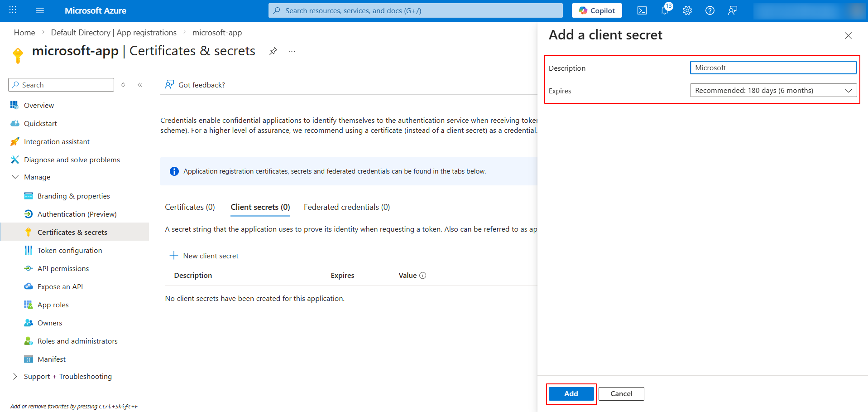Image resolution: width=868 pixels, height=412 pixels.
Task: Click the help question mark icon
Action: point(710,10)
